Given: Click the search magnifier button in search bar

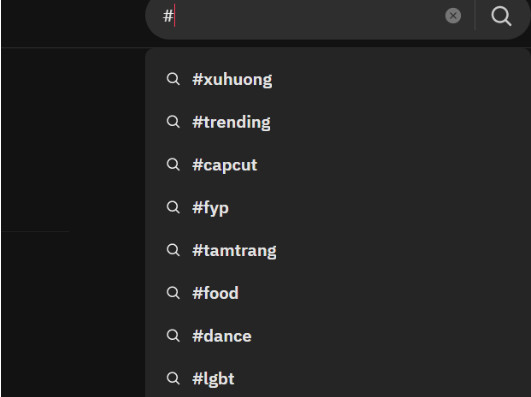Looking at the screenshot, I should click(501, 16).
